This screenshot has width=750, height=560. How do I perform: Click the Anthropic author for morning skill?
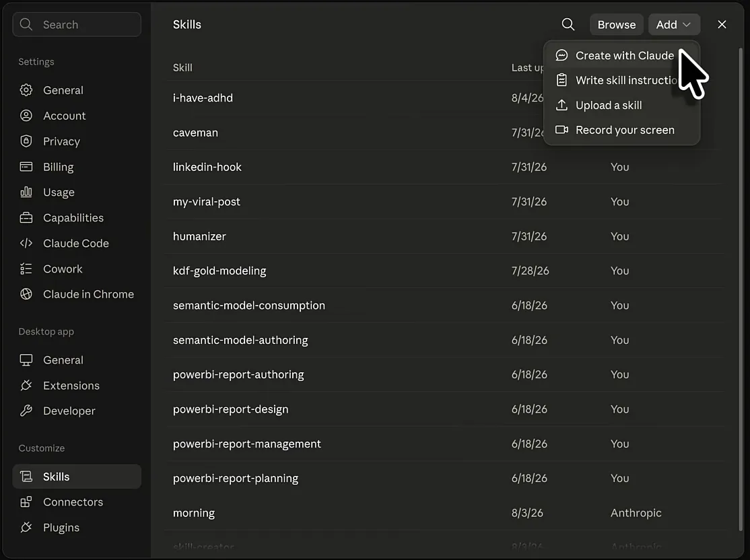coord(636,513)
